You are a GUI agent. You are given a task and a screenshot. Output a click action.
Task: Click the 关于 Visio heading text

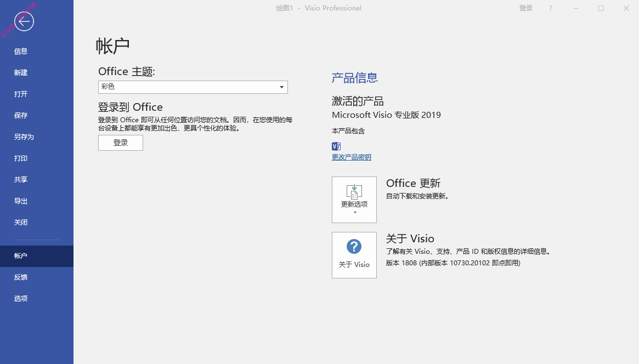click(410, 238)
